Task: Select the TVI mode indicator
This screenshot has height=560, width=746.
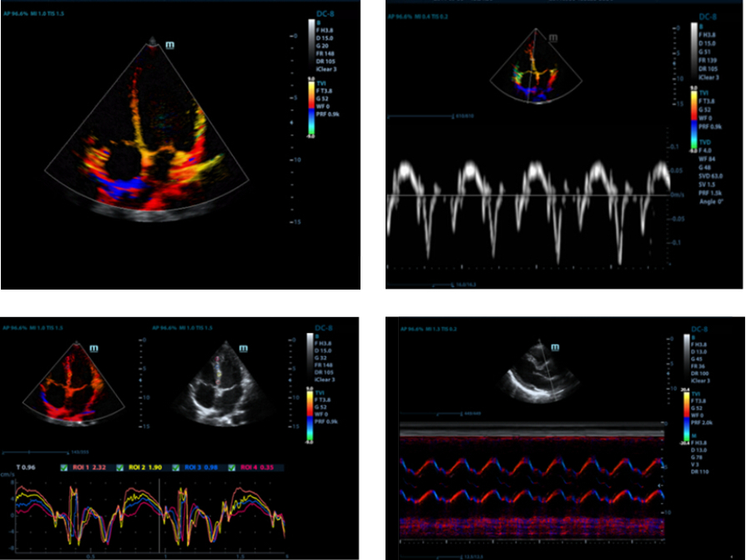Action: click(x=322, y=83)
